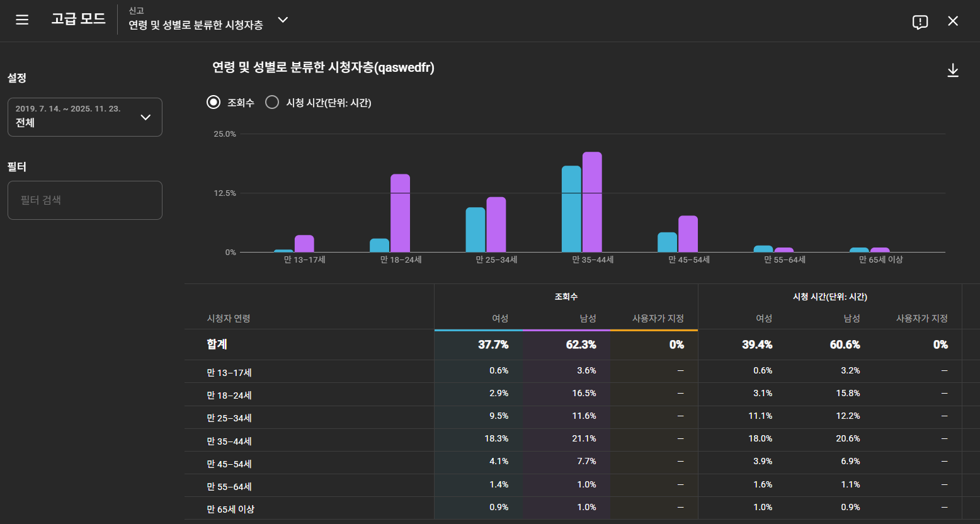The width and height of the screenshot is (980, 524).
Task: Open the hamburger navigation menu
Action: 22,20
